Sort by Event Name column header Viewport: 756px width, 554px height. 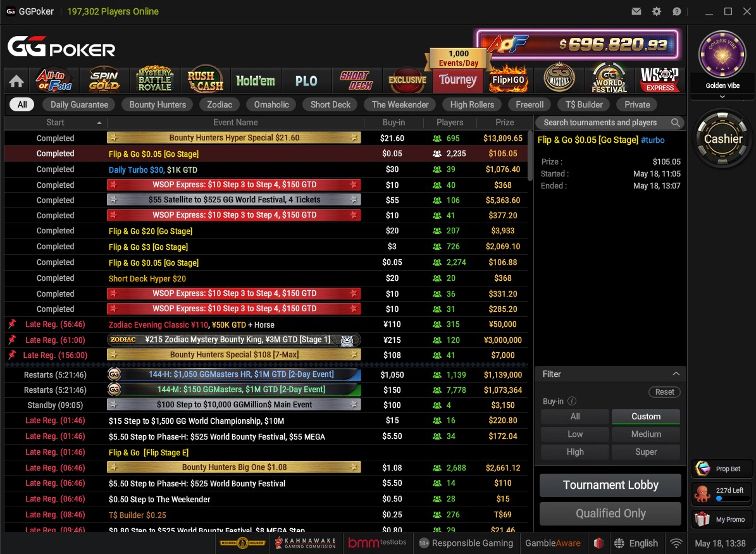coord(235,123)
